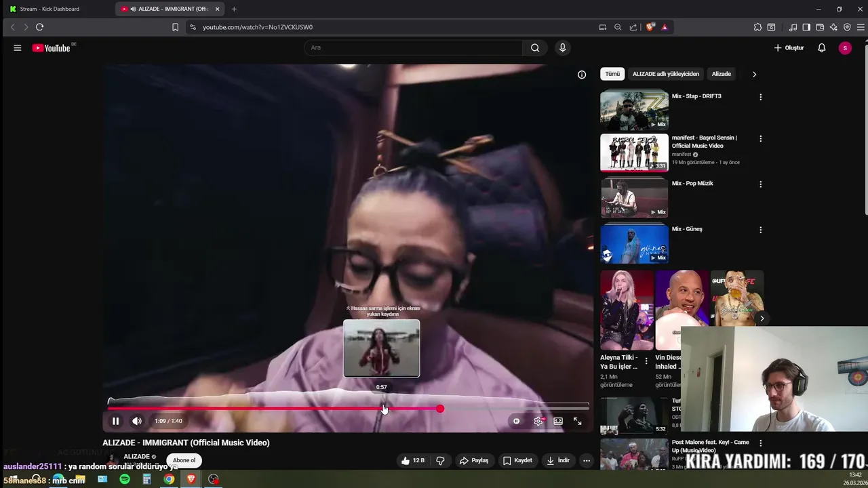Open the account avatar menu
868x488 pixels.
(845, 47)
